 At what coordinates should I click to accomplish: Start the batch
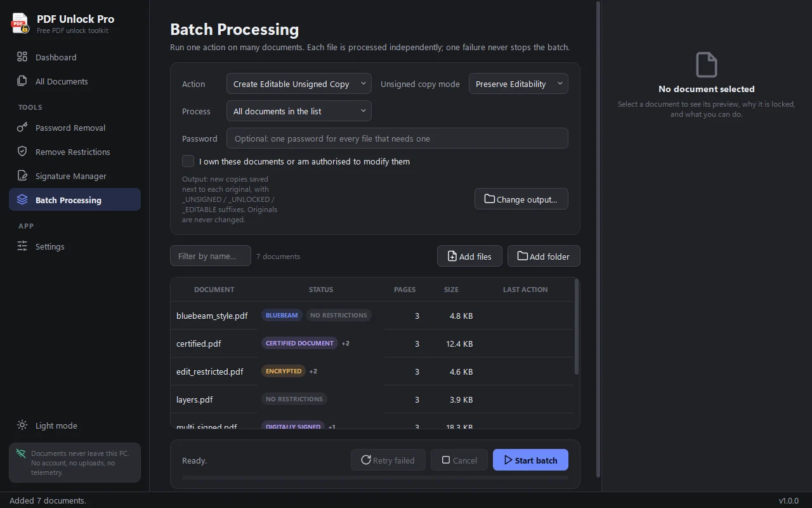(530, 460)
